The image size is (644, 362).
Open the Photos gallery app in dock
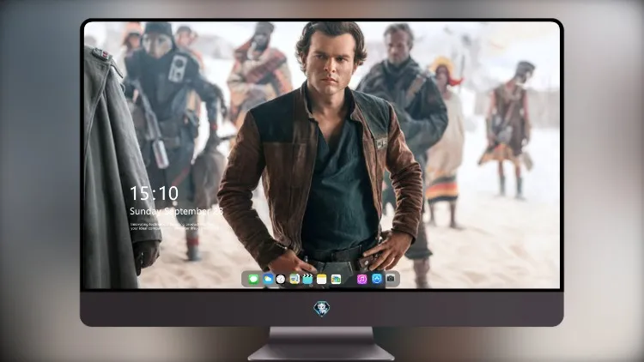(x=336, y=279)
